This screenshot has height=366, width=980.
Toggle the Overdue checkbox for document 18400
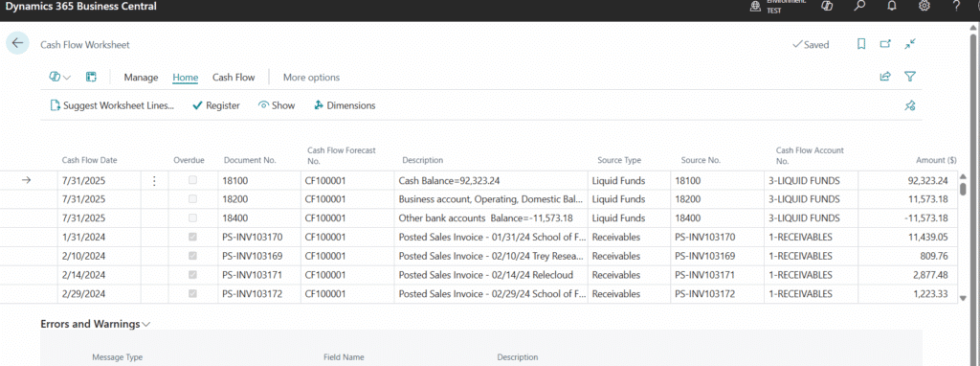192,217
